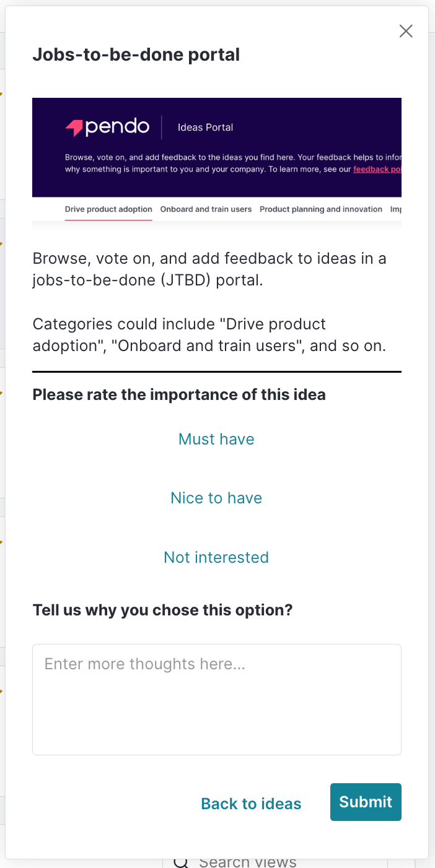Follow the pink feedback policy link
This screenshot has height=868, width=435.
377,169
